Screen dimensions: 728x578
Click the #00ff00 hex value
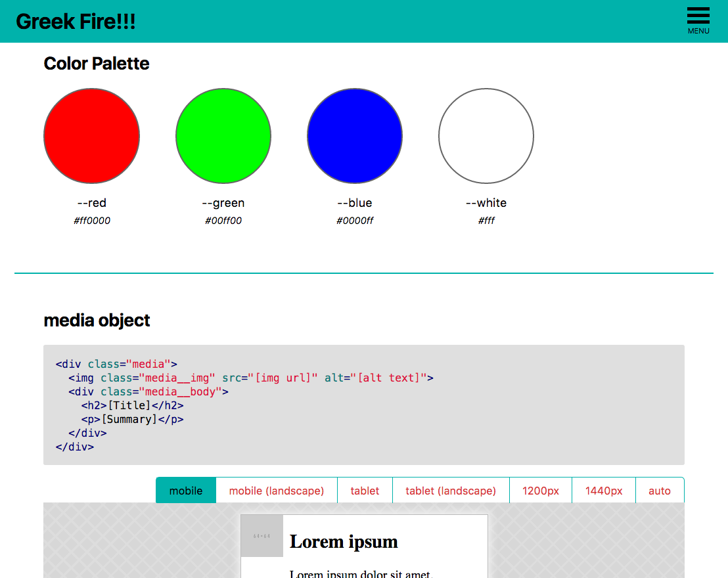point(223,221)
